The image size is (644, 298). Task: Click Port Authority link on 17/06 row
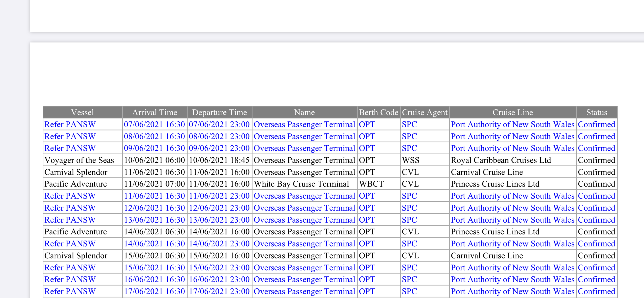[x=512, y=292]
